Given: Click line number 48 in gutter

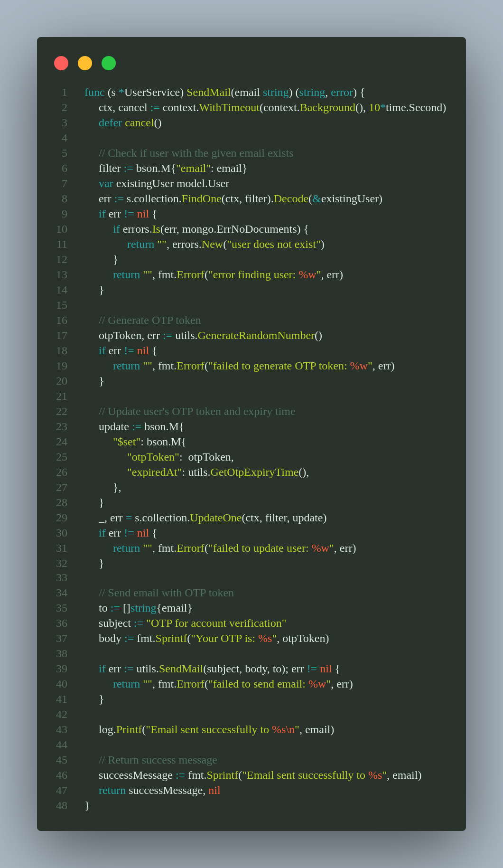Looking at the screenshot, I should click(x=62, y=806).
